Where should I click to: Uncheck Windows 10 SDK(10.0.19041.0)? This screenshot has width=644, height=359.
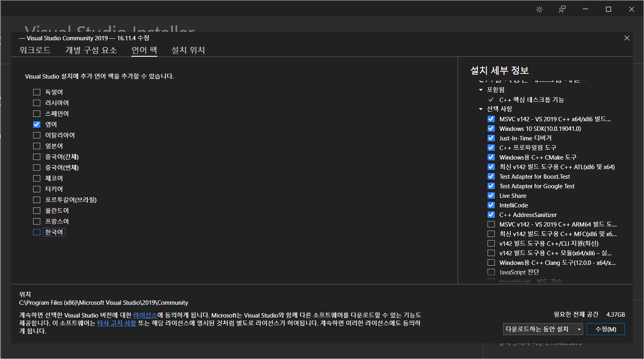point(491,128)
